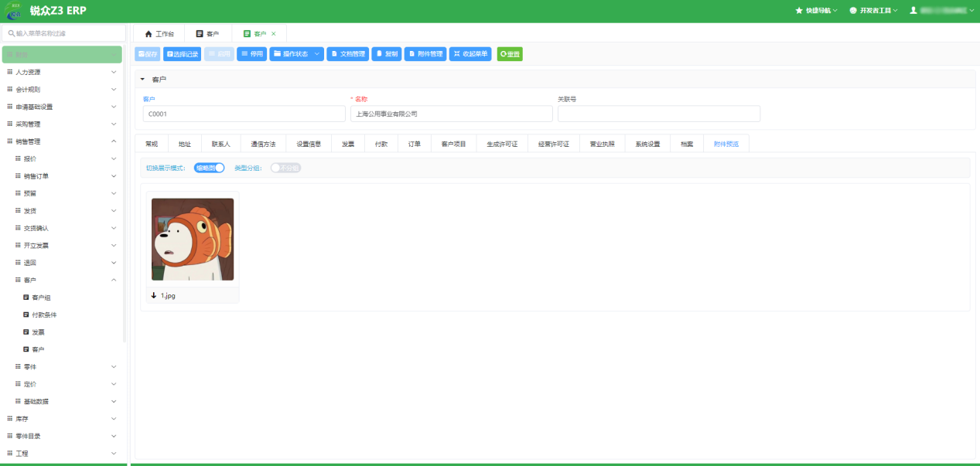Open the 设置信息 tab
The width and height of the screenshot is (980, 466).
[x=309, y=145]
